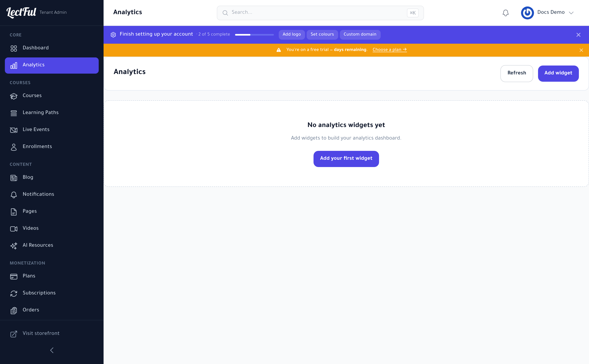
Task: Expand the Docs Demo account dropdown
Action: [x=571, y=13]
